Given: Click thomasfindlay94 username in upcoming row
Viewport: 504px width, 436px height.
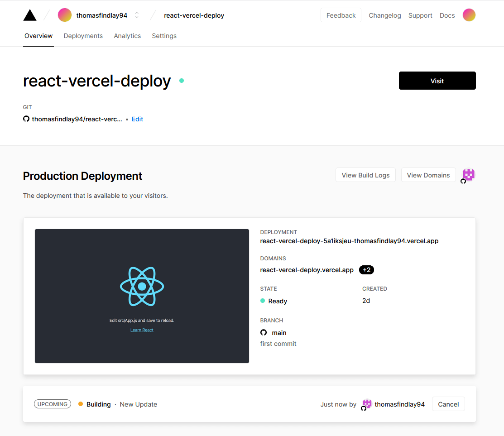Looking at the screenshot, I should pyautogui.click(x=399, y=404).
